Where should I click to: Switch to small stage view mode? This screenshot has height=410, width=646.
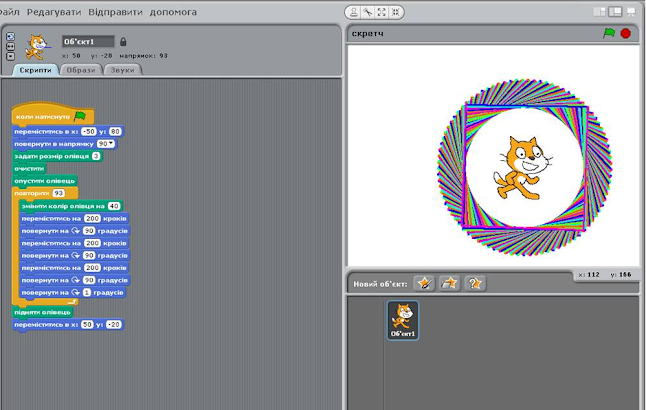(x=599, y=12)
